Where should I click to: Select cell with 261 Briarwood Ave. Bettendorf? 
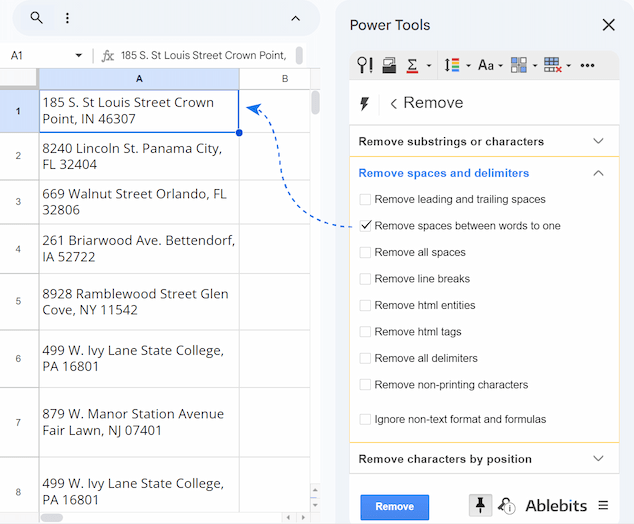click(139, 249)
